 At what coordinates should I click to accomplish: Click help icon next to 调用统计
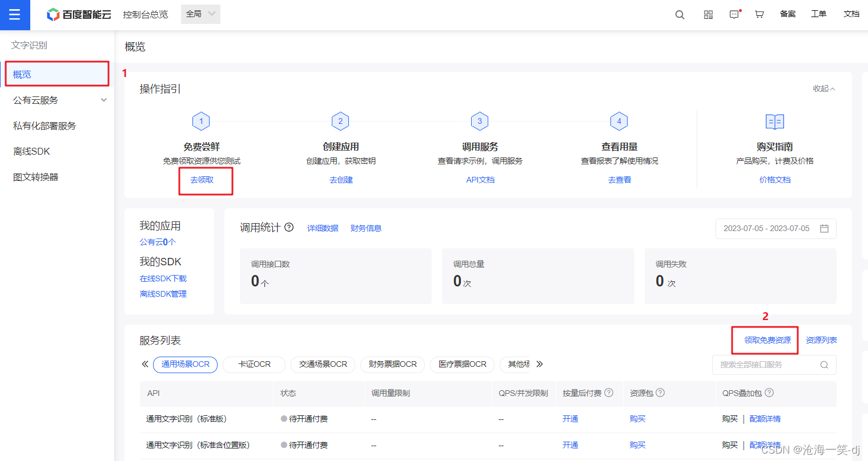click(x=289, y=227)
